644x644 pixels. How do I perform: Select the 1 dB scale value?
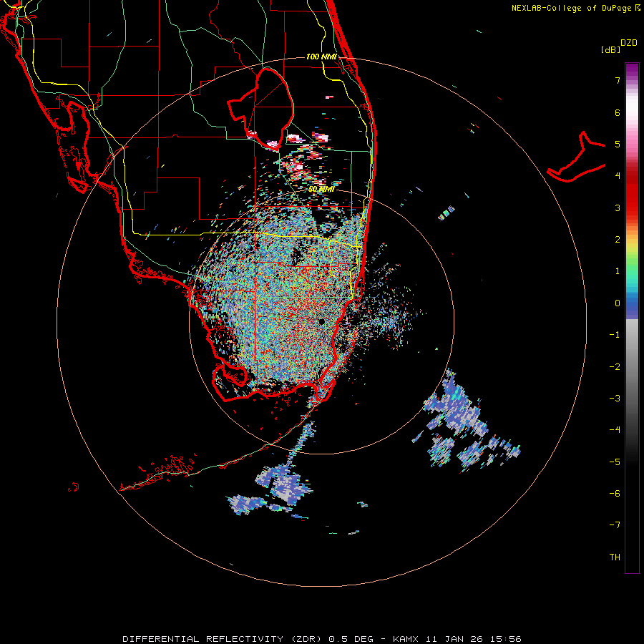pyautogui.click(x=618, y=271)
